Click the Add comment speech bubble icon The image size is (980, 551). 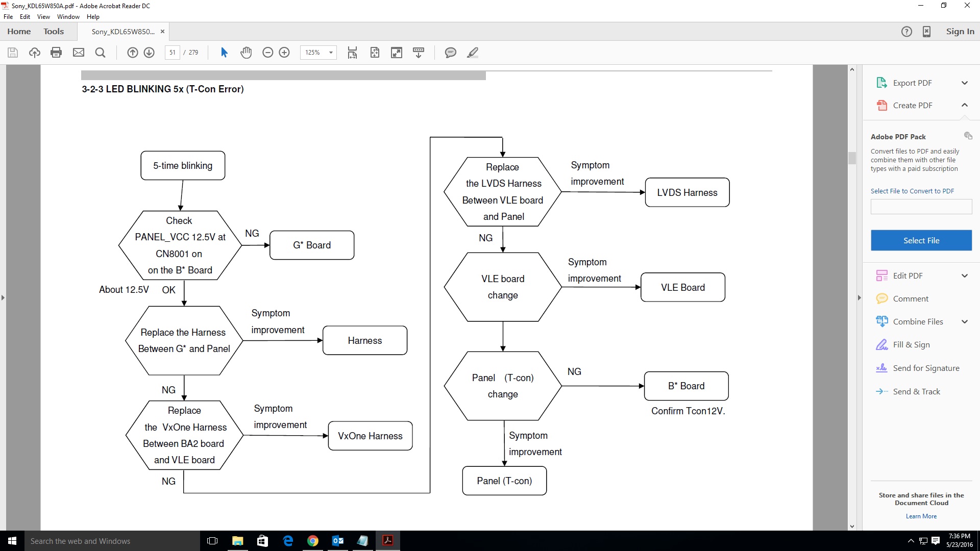click(450, 53)
